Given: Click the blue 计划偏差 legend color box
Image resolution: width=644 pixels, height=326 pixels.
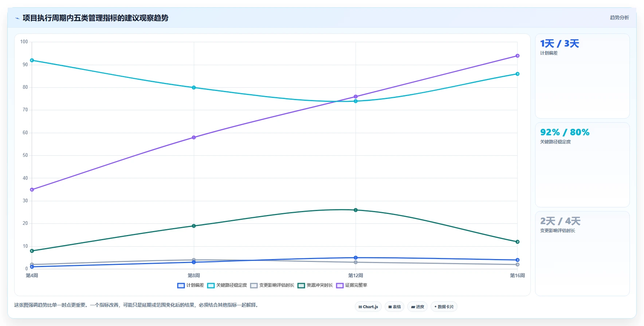Looking at the screenshot, I should [x=181, y=285].
